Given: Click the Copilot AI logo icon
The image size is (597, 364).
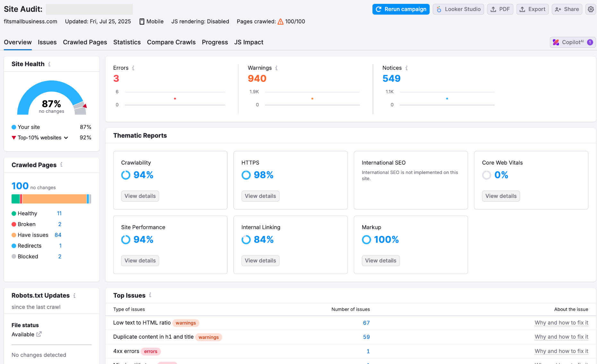Looking at the screenshot, I should (556, 42).
